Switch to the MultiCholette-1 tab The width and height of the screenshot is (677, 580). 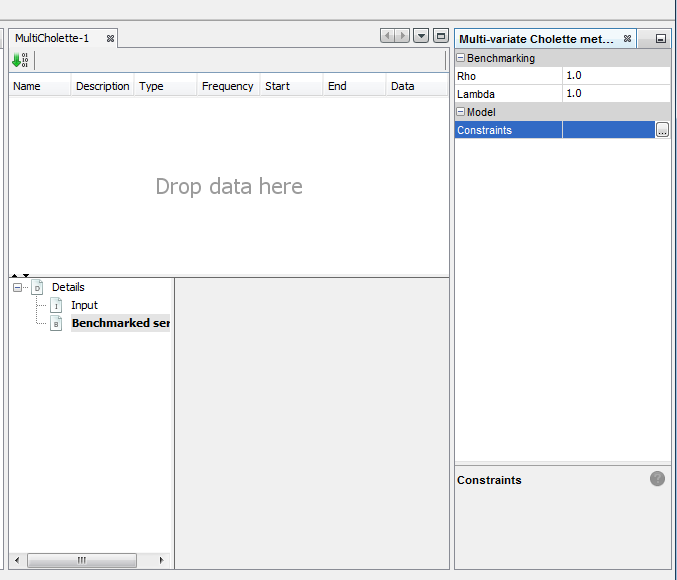click(52, 38)
